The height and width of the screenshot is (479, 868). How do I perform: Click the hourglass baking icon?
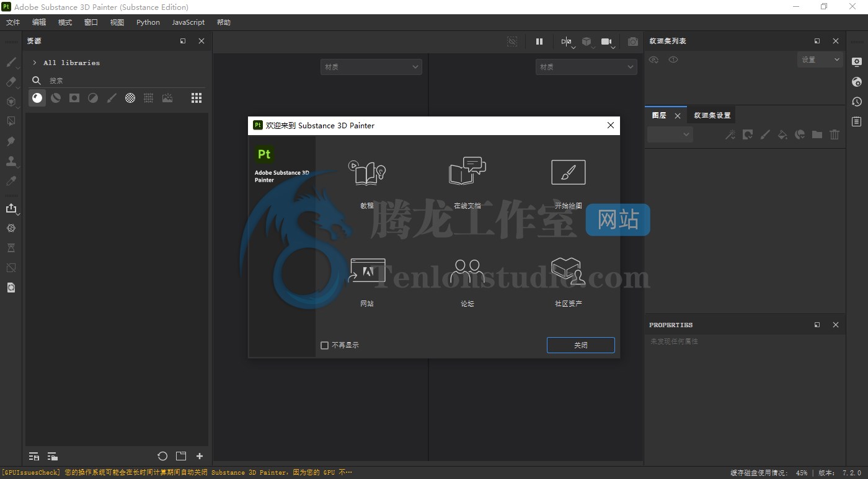11,248
